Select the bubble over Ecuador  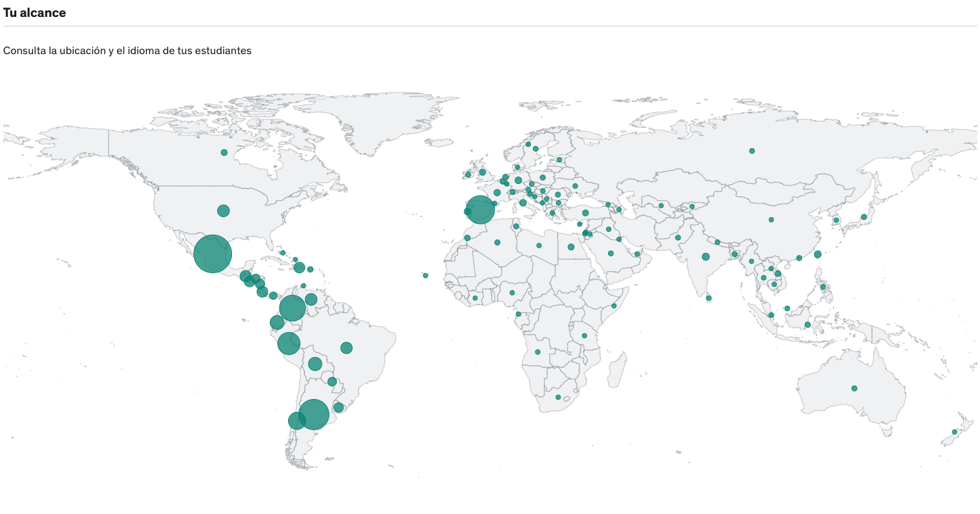pyautogui.click(x=277, y=323)
